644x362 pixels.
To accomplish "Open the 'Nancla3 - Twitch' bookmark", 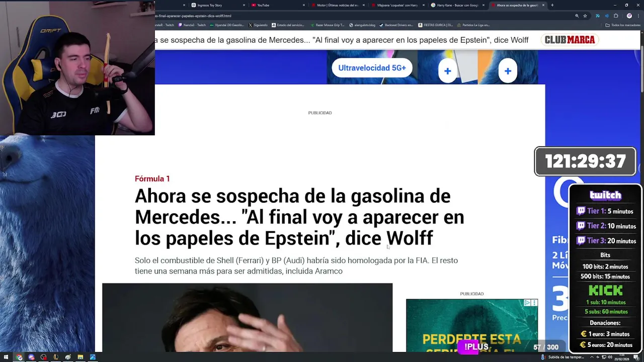I will pos(192,25).
